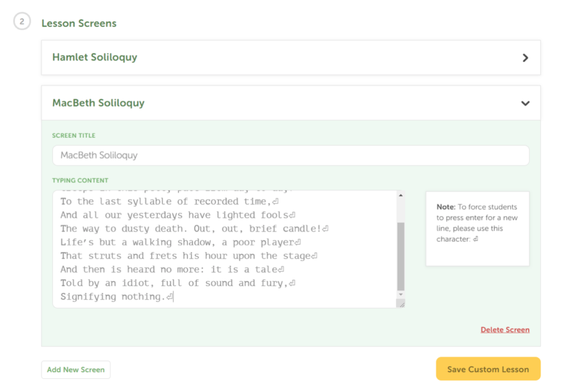Image resolution: width=570 pixels, height=392 pixels.
Task: Click the SCREEN TITLE label
Action: (x=74, y=135)
